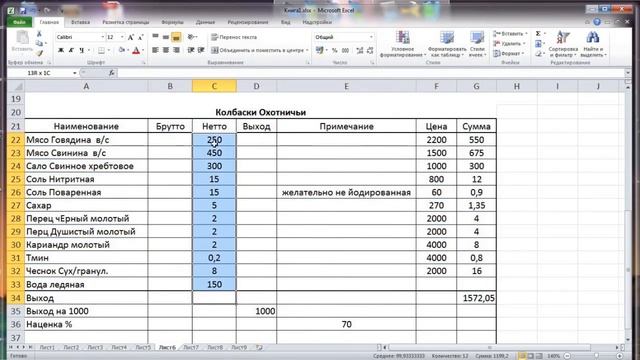Open Форматировать как таблицу gallery
This screenshot has width=640, height=360.
tap(447, 44)
